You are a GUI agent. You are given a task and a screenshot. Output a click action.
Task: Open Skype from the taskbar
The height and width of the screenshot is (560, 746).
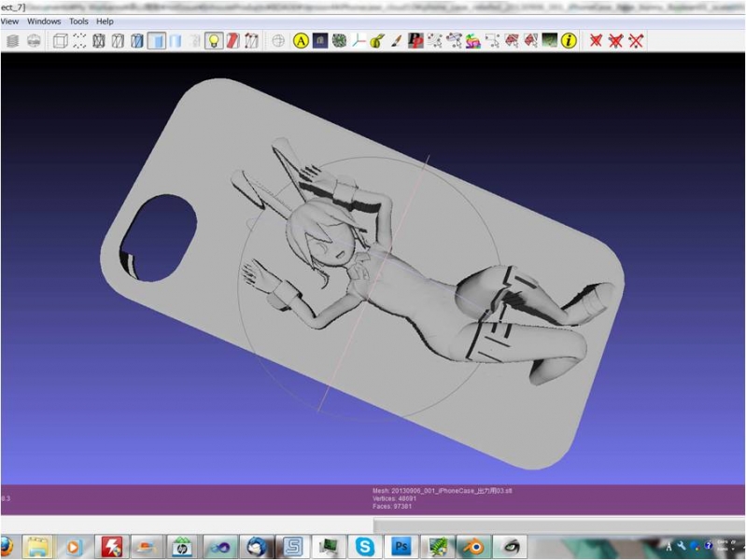[365, 547]
